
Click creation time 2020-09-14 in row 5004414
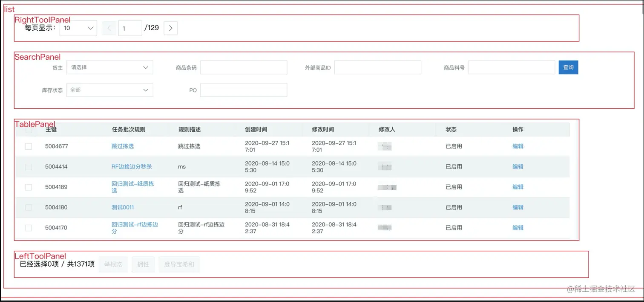267,167
